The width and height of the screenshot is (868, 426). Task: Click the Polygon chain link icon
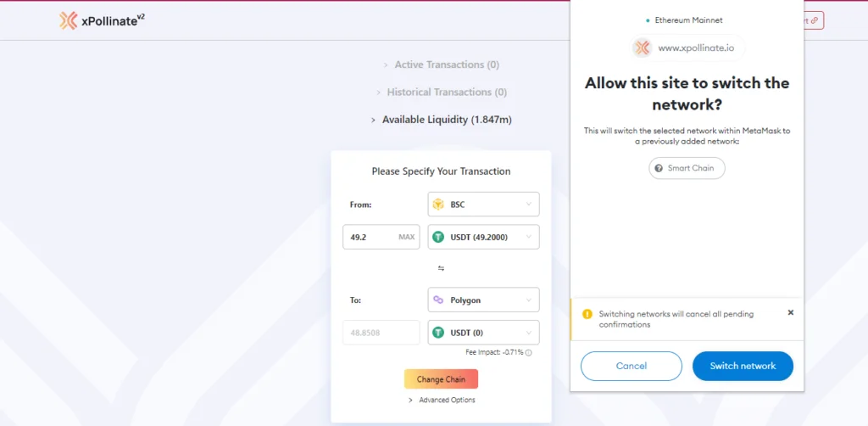pos(438,300)
